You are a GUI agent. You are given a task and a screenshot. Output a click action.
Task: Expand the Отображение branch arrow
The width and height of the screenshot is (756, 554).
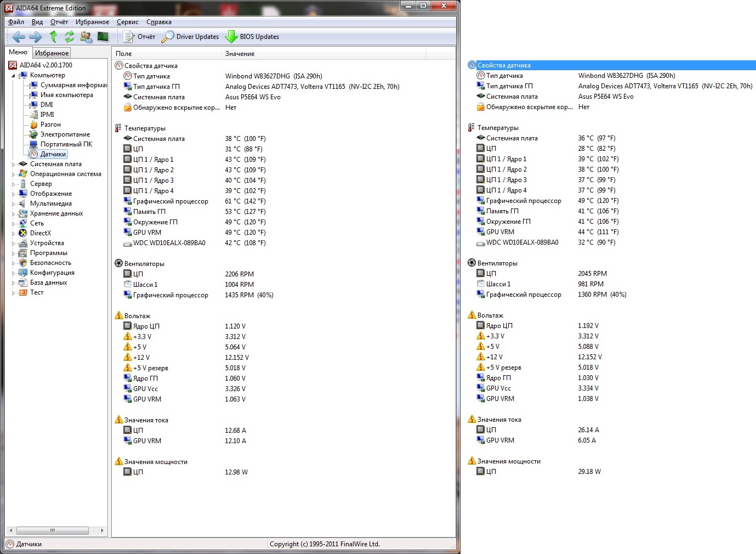point(13,194)
